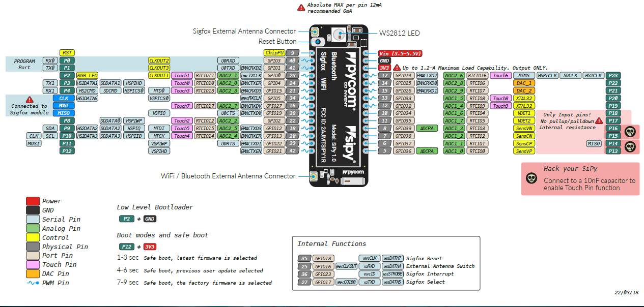Screen dimensions: 644x307
Task: Select the RST pin at the top left
Action: click(67, 52)
